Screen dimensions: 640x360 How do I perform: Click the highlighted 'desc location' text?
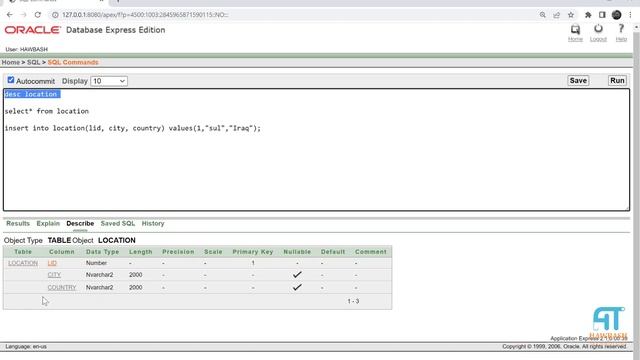click(x=32, y=94)
